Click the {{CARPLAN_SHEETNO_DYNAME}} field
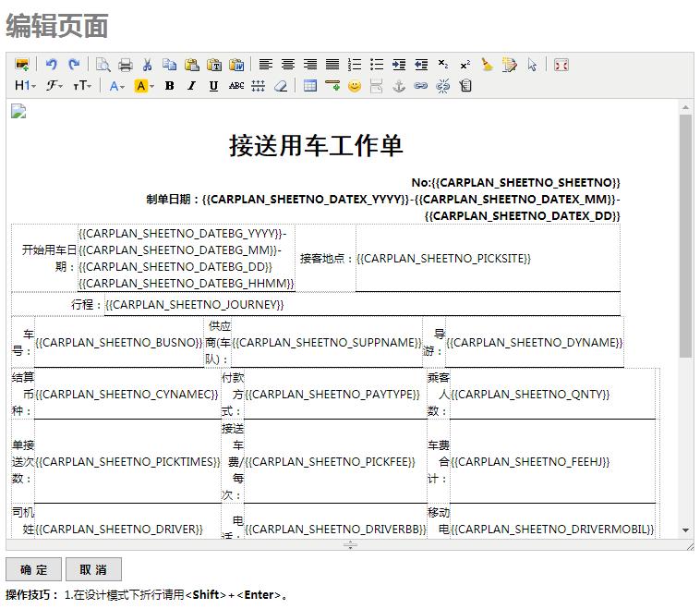The image size is (700, 609). point(535,343)
